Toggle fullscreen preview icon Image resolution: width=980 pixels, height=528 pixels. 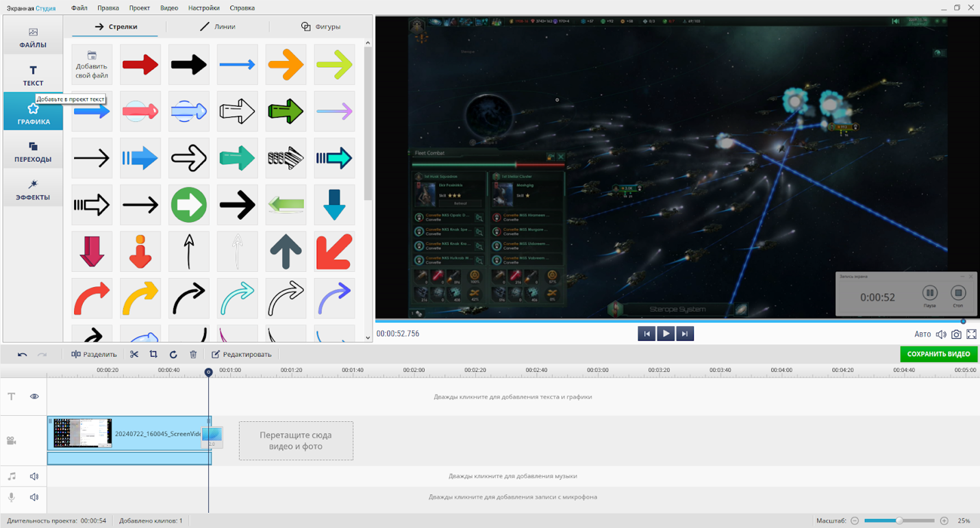tap(971, 334)
